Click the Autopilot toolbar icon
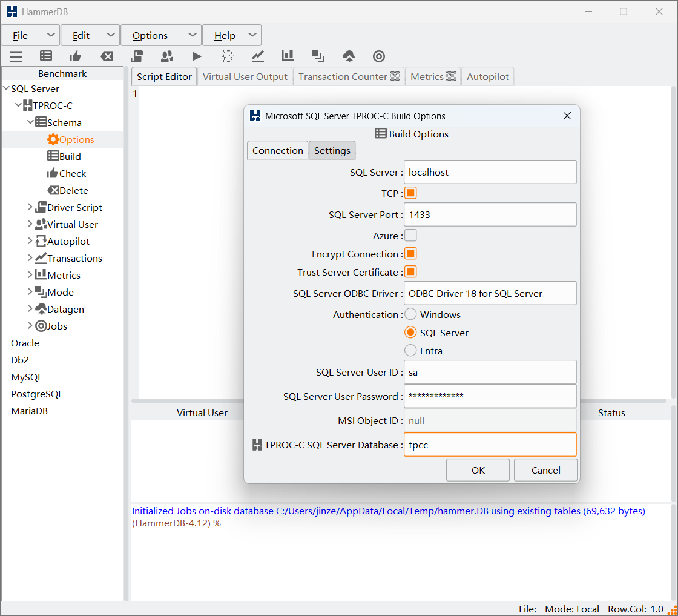The height and width of the screenshot is (616, 678). [228, 56]
